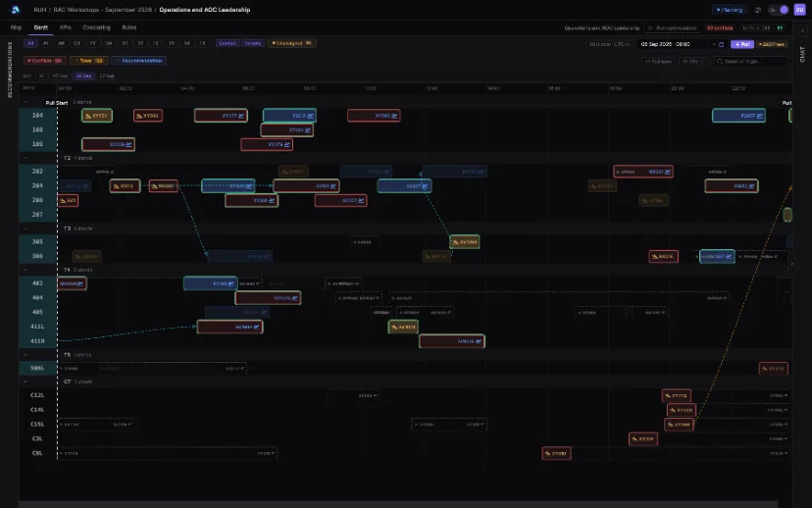Screen dimensions: 812x508
Task: Select the 26 Sep date chip
Action: coord(83,76)
